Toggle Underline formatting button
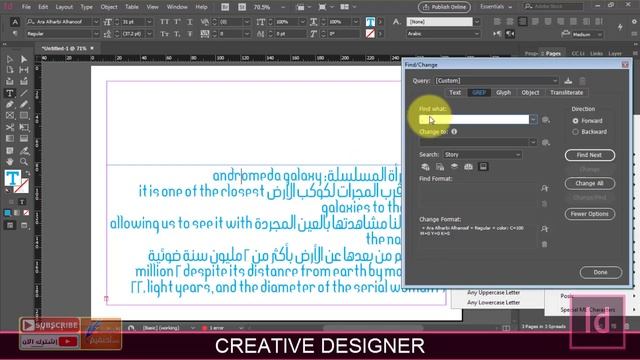 pos(190,22)
